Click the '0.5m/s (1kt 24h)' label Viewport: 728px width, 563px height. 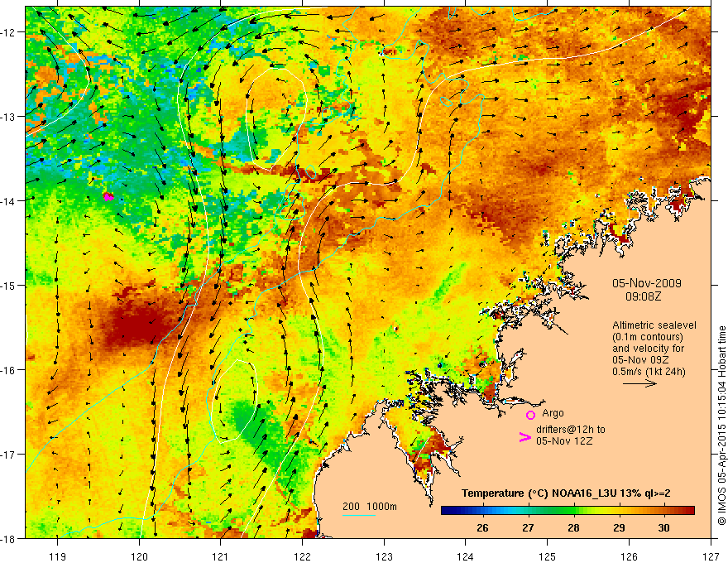tap(649, 372)
